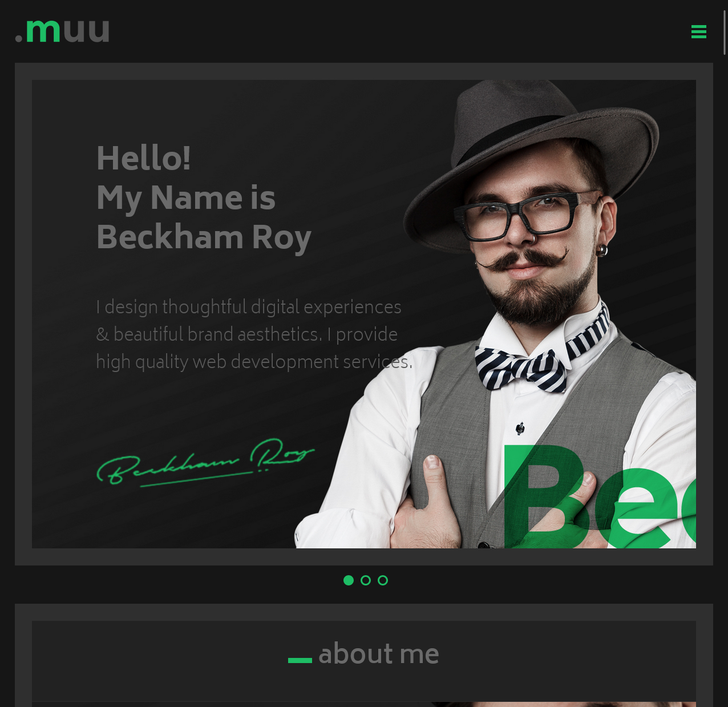The image size is (728, 707).
Task: Click the green "m" in the logo
Action: [x=43, y=32]
